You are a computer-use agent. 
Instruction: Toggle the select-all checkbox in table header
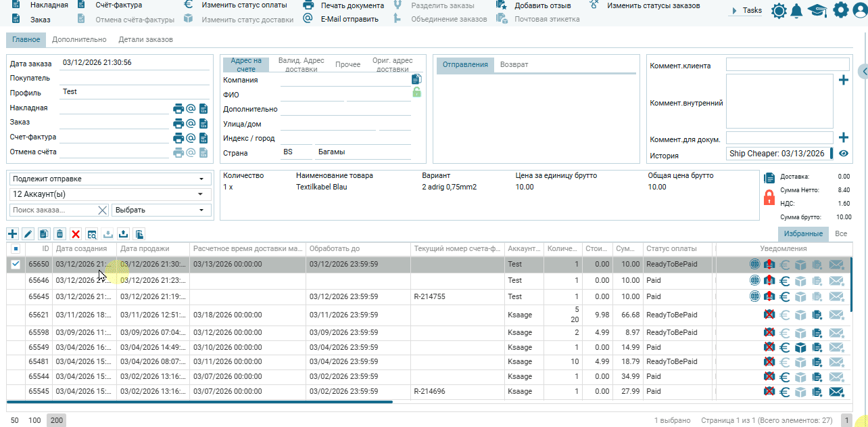[16, 249]
